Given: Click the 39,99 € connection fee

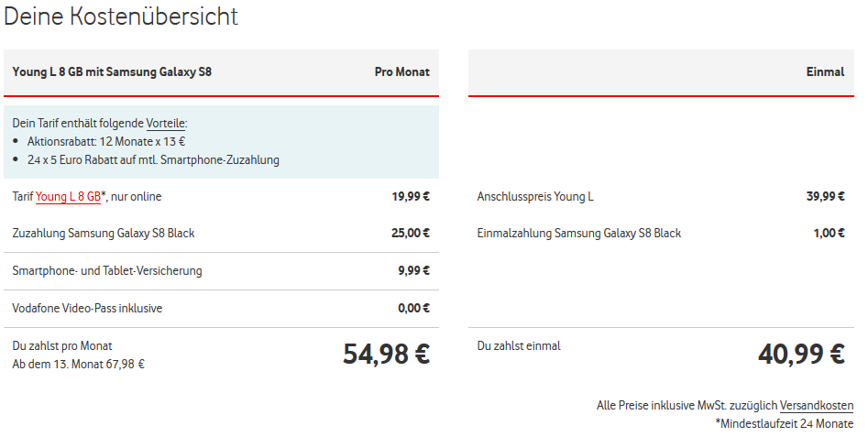Looking at the screenshot, I should pos(826,196).
